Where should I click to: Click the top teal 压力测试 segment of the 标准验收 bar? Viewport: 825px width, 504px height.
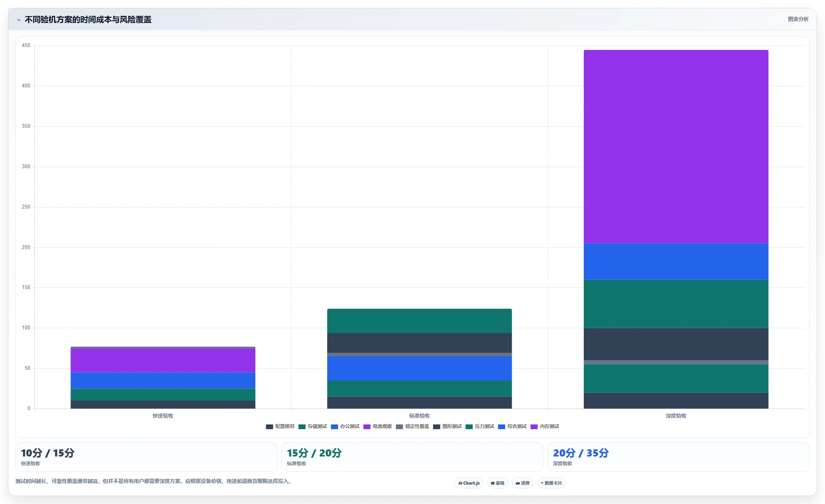tap(419, 321)
